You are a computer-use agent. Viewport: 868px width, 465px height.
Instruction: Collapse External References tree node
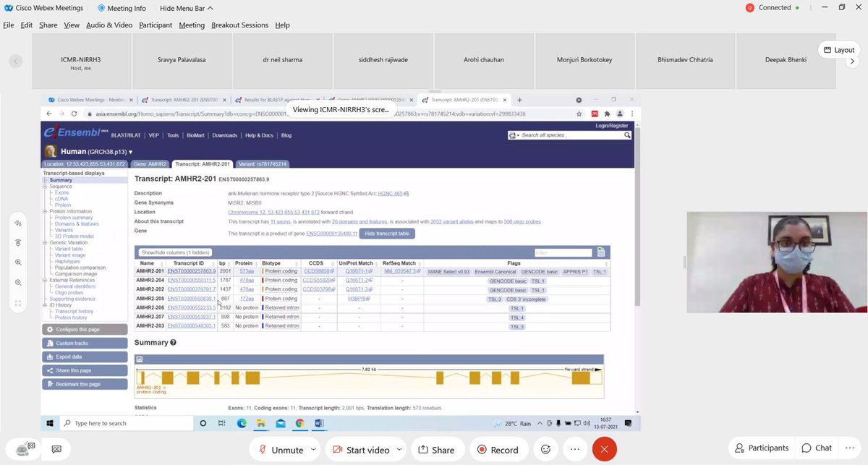pyautogui.click(x=45, y=280)
